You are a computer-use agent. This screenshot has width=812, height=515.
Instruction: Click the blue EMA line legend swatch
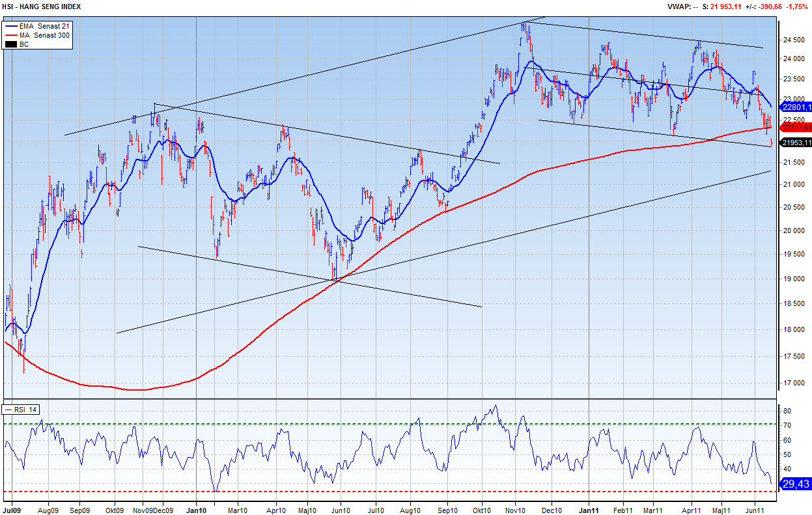[11, 25]
